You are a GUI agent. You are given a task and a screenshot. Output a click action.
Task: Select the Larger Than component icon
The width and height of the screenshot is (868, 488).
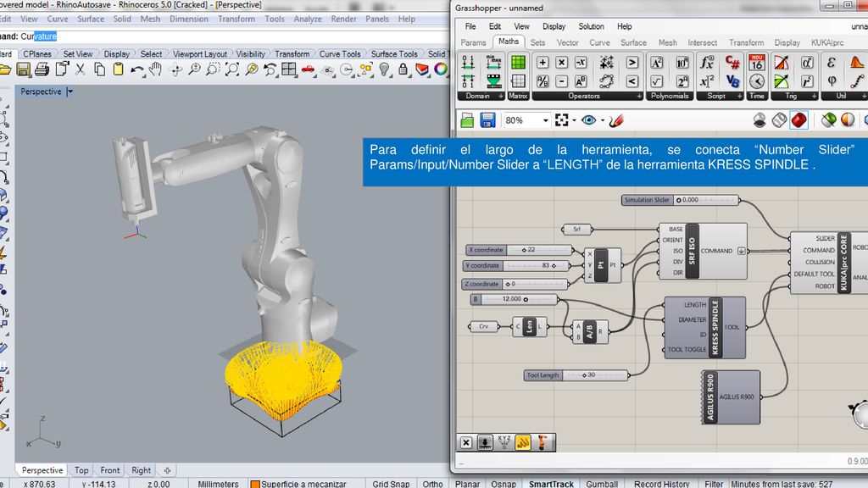(632, 63)
